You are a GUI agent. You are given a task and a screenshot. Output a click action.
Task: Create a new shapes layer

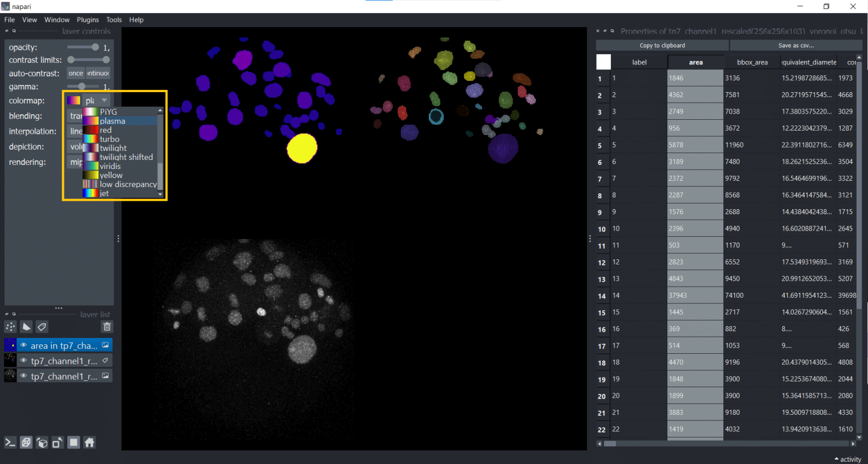coord(27,327)
